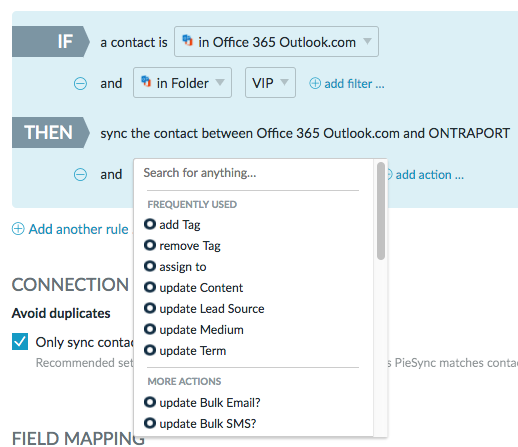Select the 'remove Tag' action
This screenshot has width=518, height=447.
pyautogui.click(x=182, y=246)
